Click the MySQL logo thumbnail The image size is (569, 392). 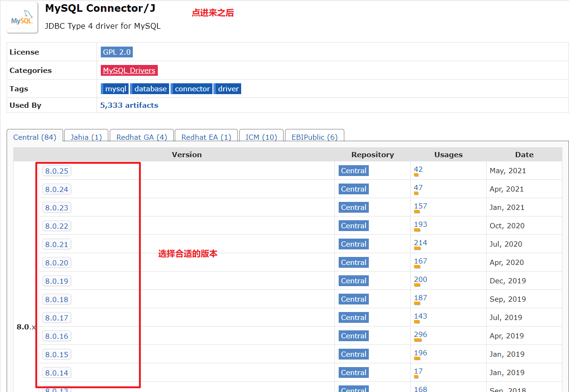coord(22,17)
